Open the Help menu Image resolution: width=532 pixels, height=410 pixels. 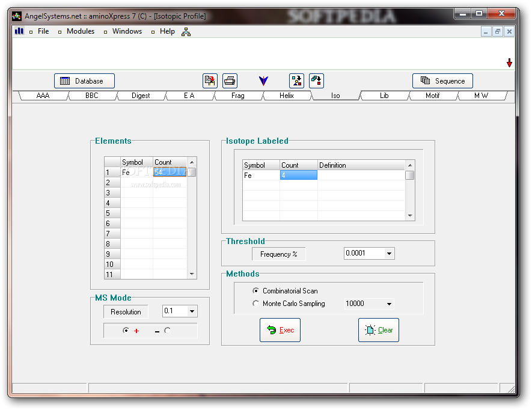(167, 31)
